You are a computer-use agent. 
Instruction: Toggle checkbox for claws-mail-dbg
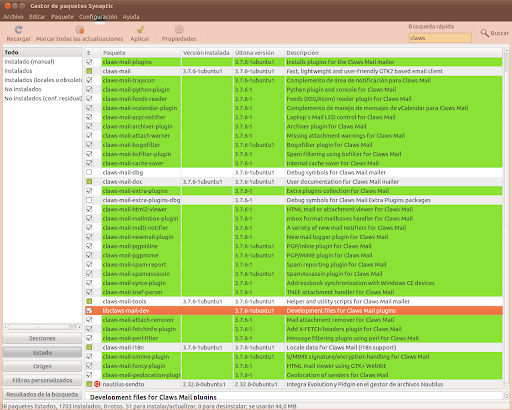click(89, 172)
